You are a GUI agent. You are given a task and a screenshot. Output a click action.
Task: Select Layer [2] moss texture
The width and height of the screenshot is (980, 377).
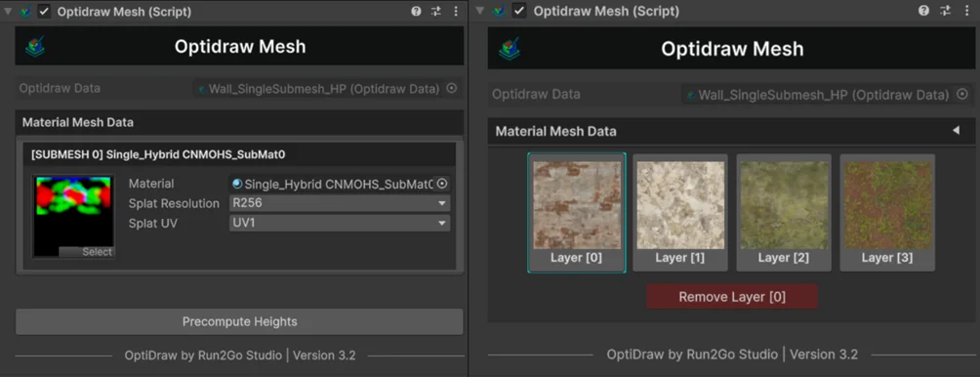(x=784, y=213)
